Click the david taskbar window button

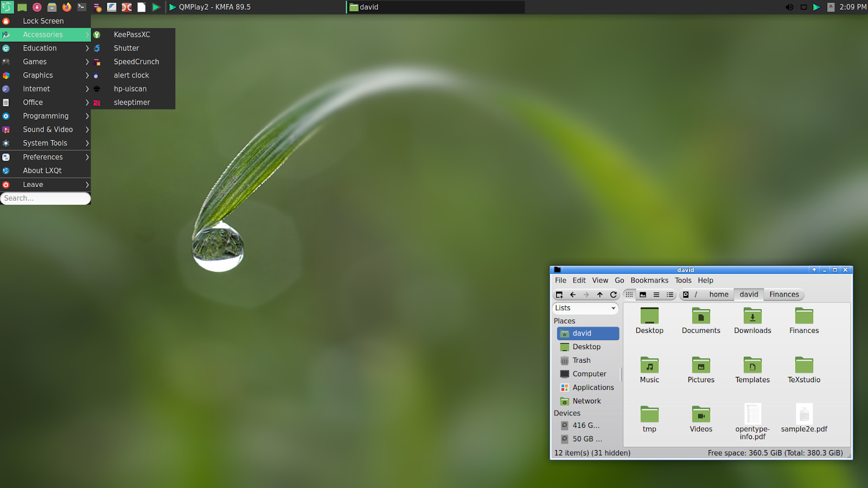tap(436, 7)
